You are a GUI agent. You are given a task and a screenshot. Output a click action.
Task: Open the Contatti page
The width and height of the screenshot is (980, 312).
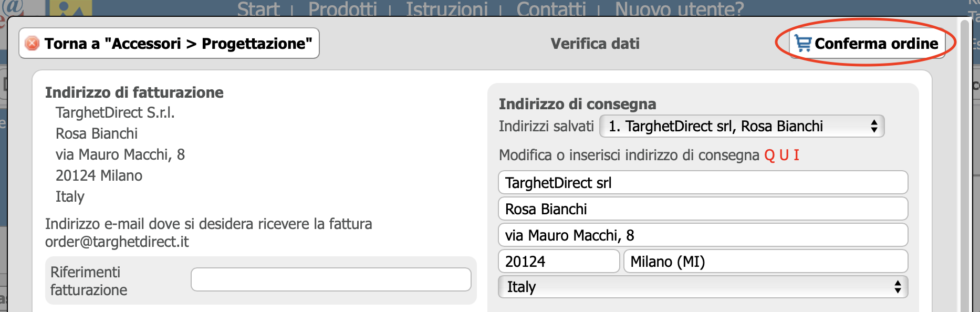(551, 9)
